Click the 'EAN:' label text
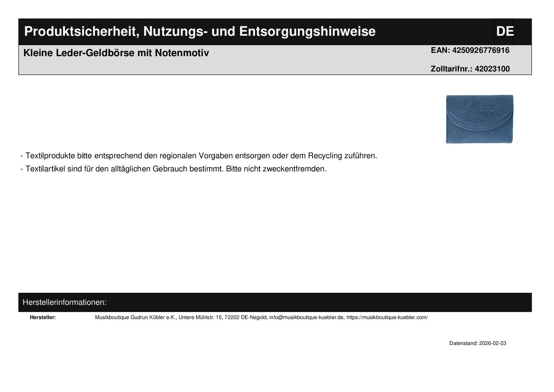 pyautogui.click(x=440, y=50)
